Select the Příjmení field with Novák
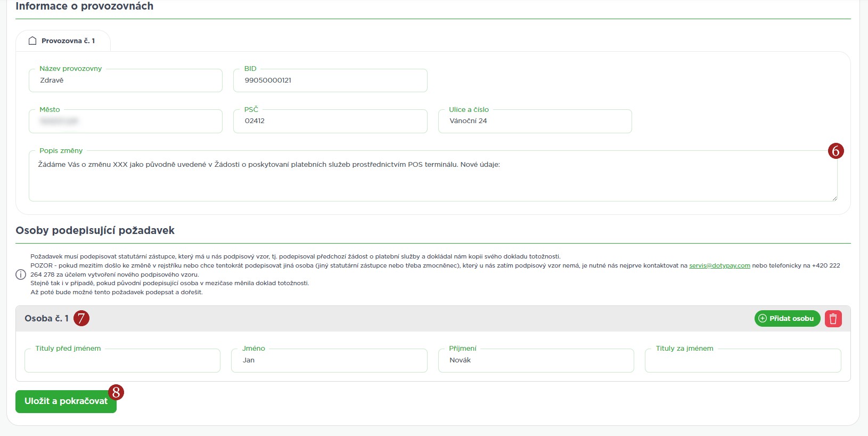868x436 pixels. point(536,361)
